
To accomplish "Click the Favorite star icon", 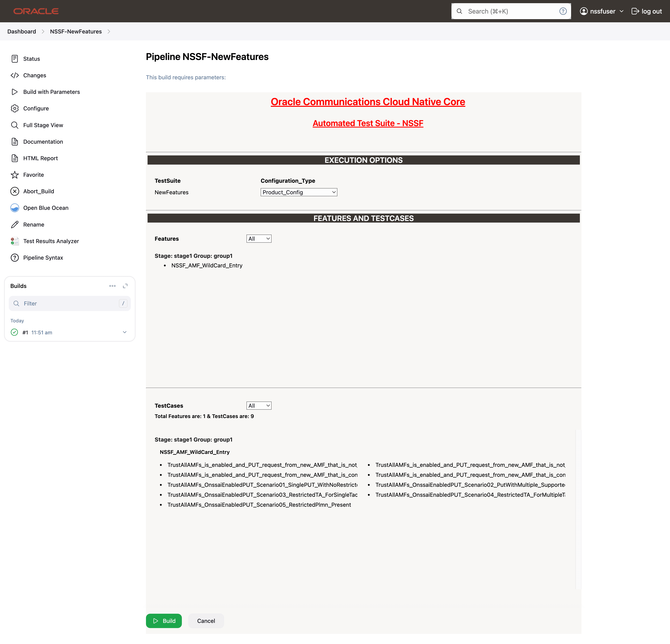I will [15, 175].
